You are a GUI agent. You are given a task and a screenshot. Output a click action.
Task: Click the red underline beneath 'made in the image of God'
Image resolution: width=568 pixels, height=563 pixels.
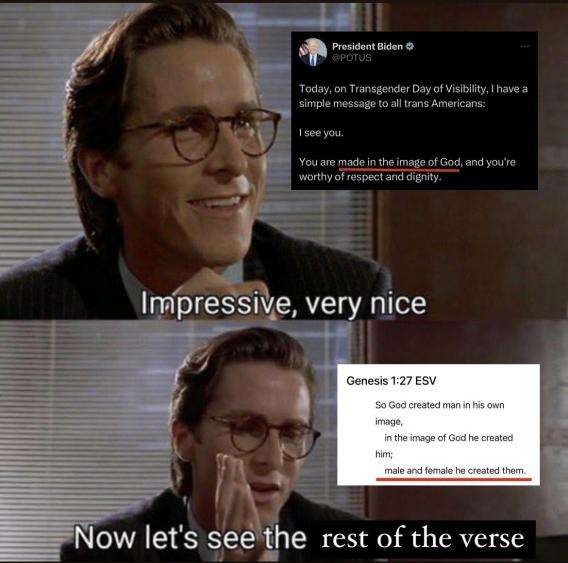point(399,170)
